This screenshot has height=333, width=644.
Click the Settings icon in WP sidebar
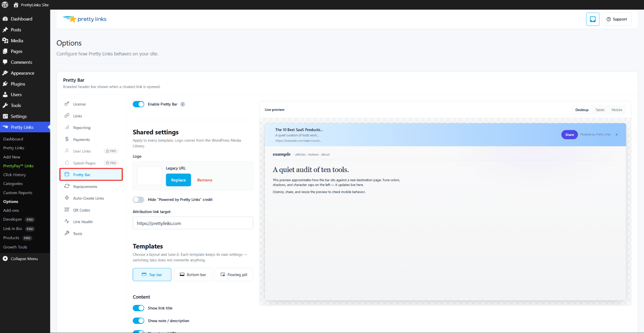[5, 116]
